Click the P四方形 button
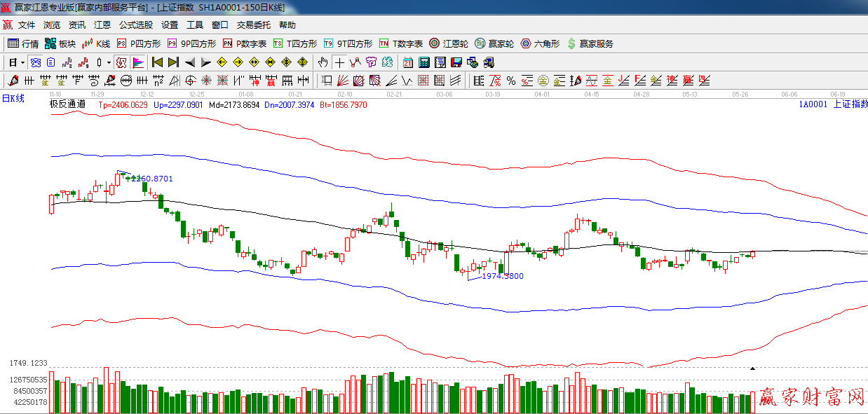 [x=139, y=43]
